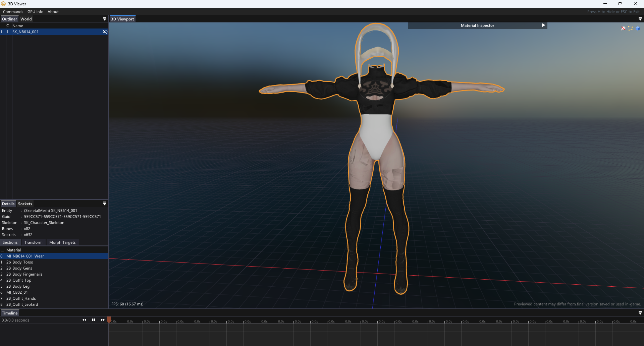Toggle the skeleton bones display icon
The width and height of the screenshot is (644, 346).
click(631, 28)
